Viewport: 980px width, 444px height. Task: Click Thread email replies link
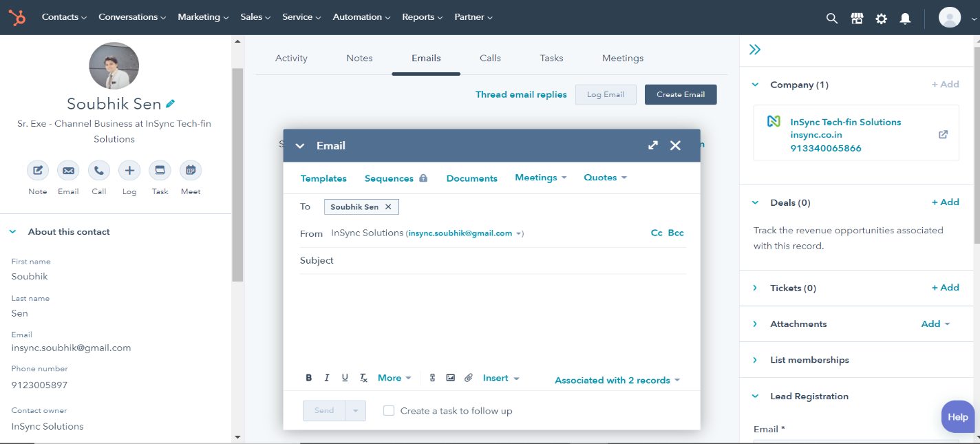pos(521,95)
